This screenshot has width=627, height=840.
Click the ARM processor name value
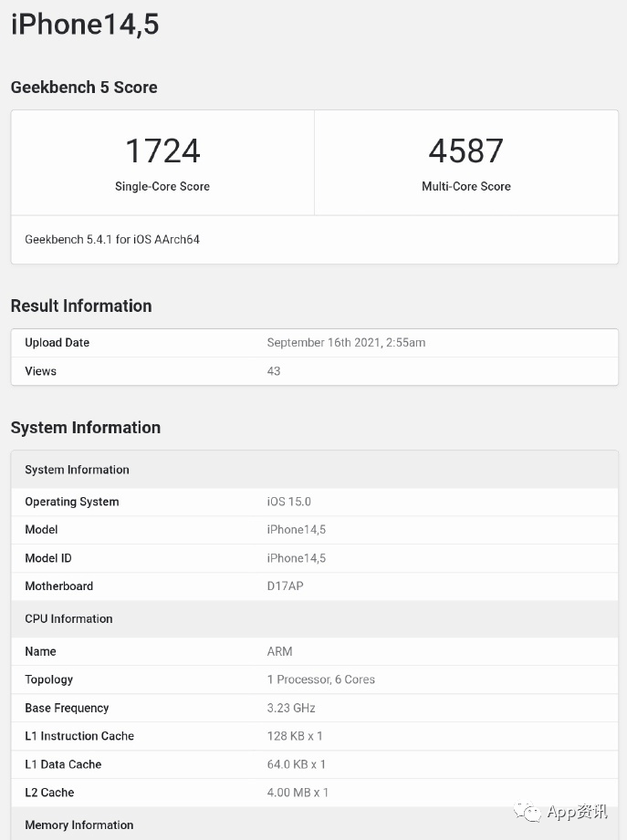(279, 651)
